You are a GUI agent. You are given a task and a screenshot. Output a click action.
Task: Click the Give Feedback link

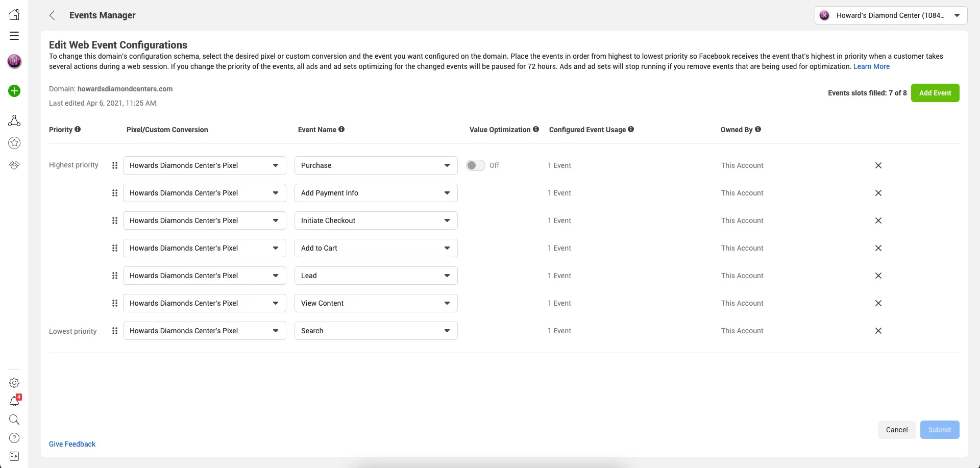(x=72, y=444)
